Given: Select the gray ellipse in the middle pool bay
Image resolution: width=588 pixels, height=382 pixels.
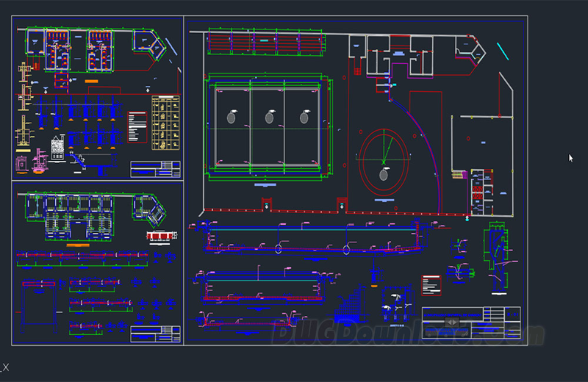Looking at the screenshot, I should [269, 118].
